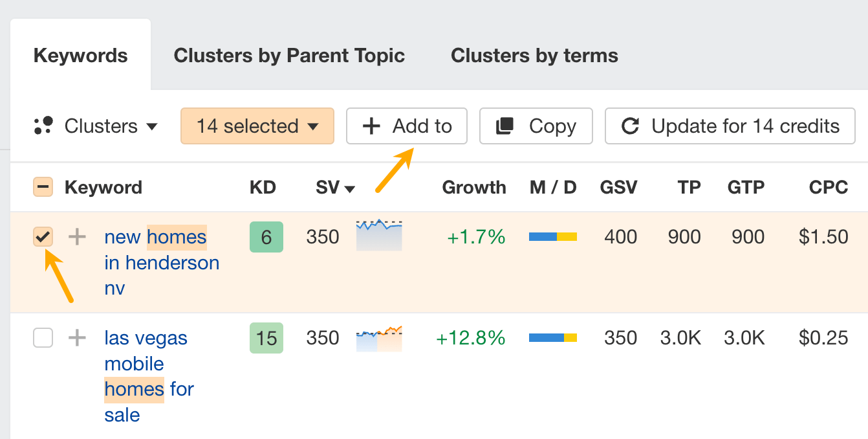Click the refresh icon in Update for 14 credits
Image resolution: width=868 pixels, height=439 pixels.
[631, 126]
